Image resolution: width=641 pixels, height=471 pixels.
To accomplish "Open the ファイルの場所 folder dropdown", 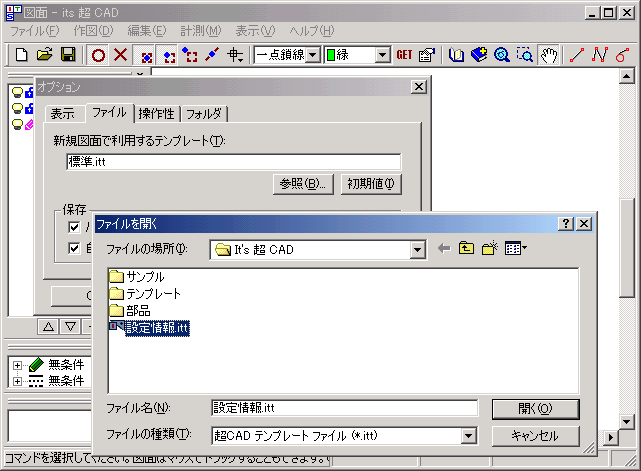I will tap(417, 249).
